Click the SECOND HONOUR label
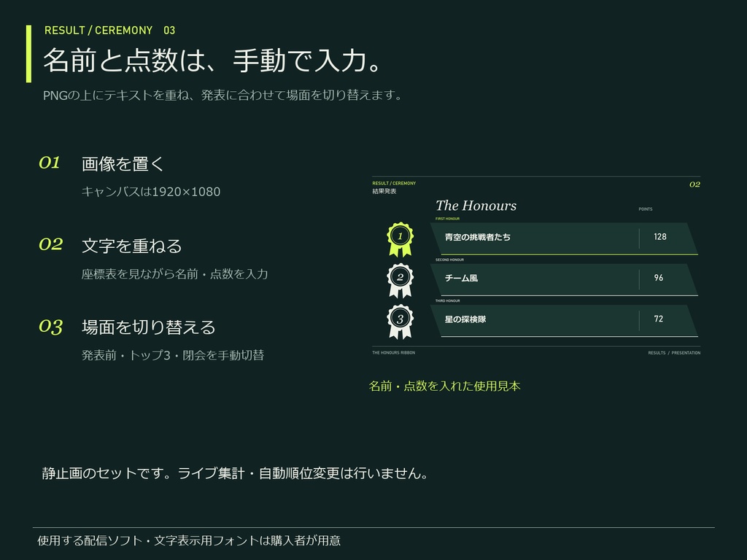The width and height of the screenshot is (747, 560). pos(449,260)
